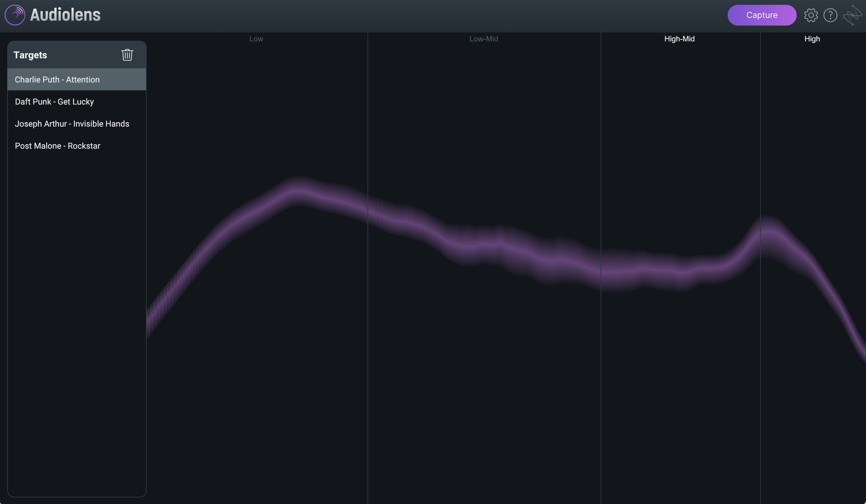This screenshot has width=866, height=504.
Task: Click the High band label
Action: coord(812,39)
